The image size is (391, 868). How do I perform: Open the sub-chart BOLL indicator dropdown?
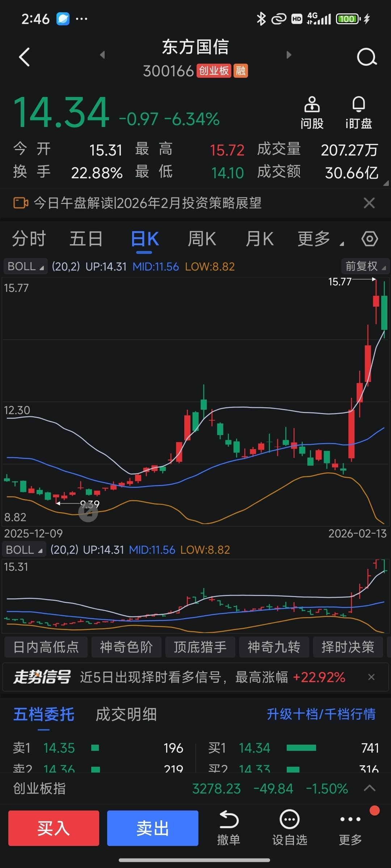24,550
